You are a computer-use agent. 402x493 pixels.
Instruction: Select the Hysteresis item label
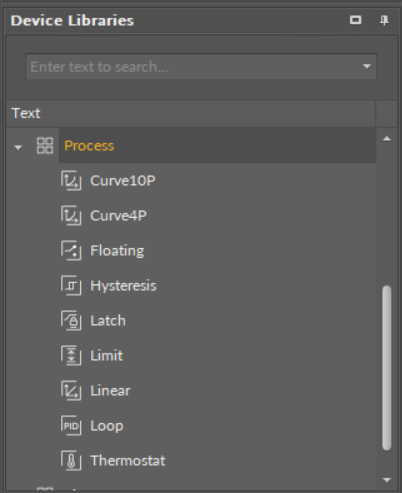123,286
